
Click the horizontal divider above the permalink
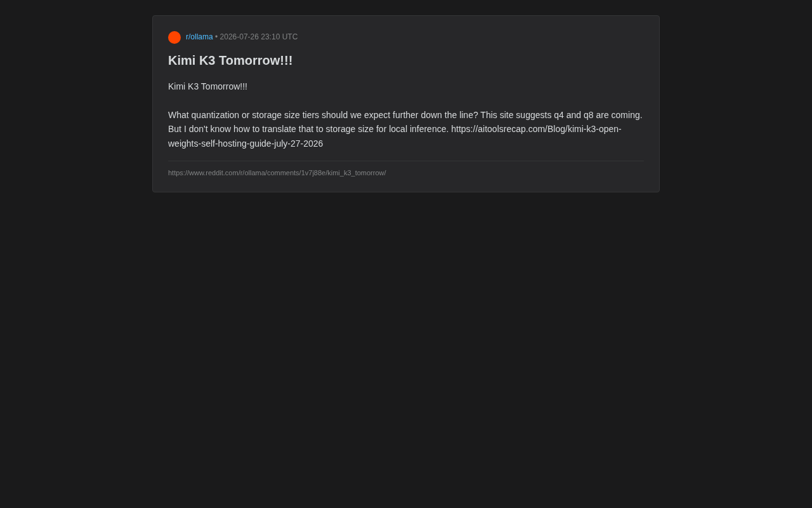[406, 161]
